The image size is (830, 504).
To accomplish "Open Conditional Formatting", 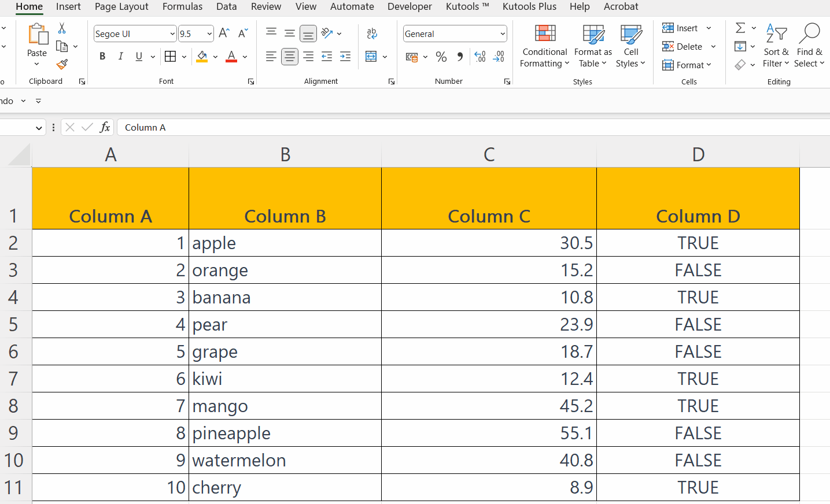I will tap(544, 46).
